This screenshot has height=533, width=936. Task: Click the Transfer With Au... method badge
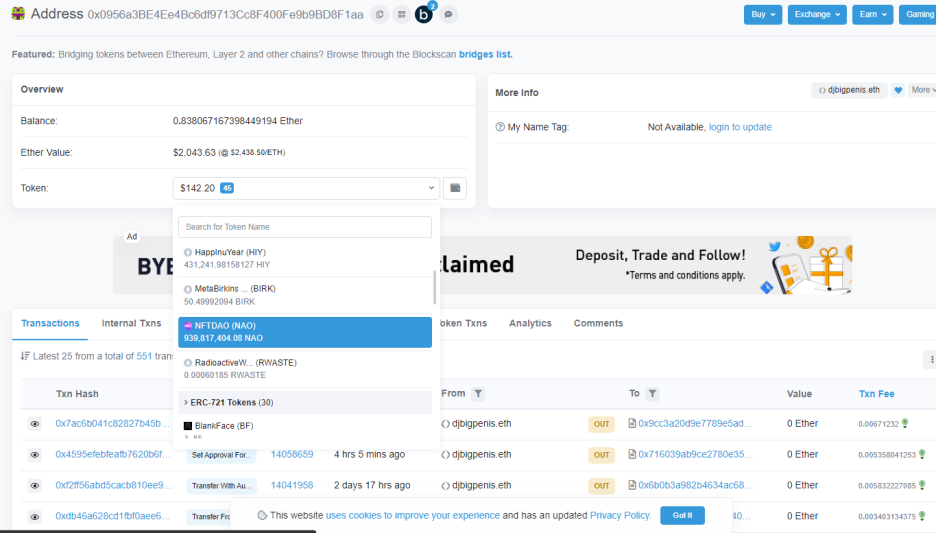click(221, 486)
